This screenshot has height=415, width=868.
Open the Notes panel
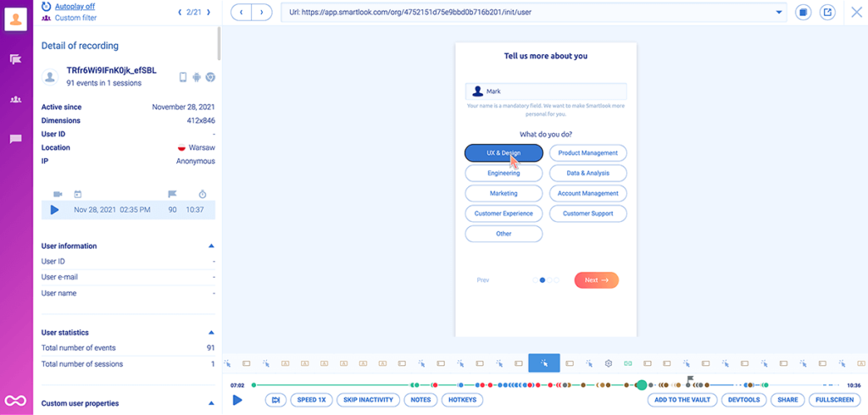(x=419, y=400)
